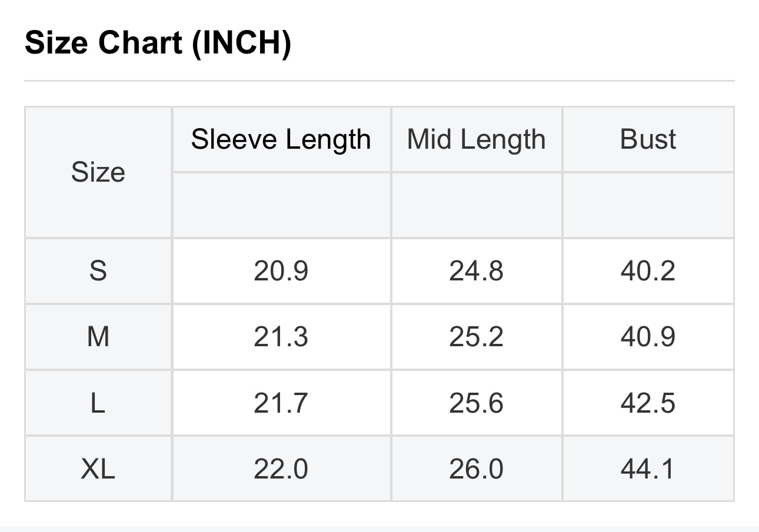Click bust value 44.1
This screenshot has width=759, height=532.
click(x=648, y=469)
